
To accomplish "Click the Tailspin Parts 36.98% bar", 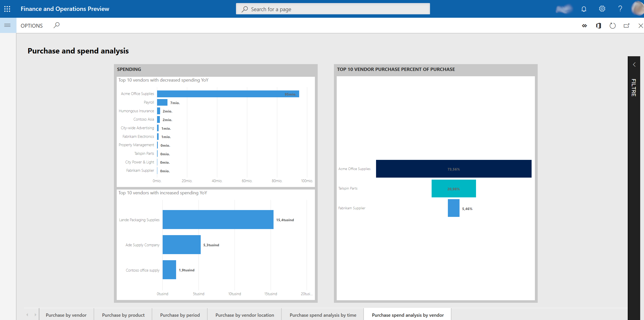I will [453, 188].
